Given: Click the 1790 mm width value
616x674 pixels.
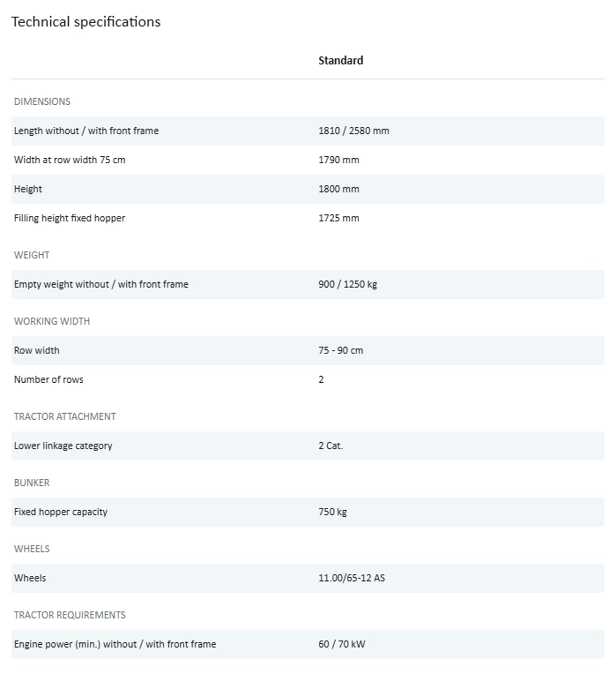Looking at the screenshot, I should [338, 160].
